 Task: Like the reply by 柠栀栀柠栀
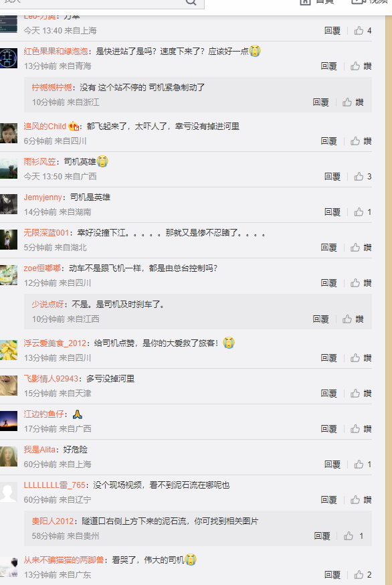pyautogui.click(x=353, y=102)
